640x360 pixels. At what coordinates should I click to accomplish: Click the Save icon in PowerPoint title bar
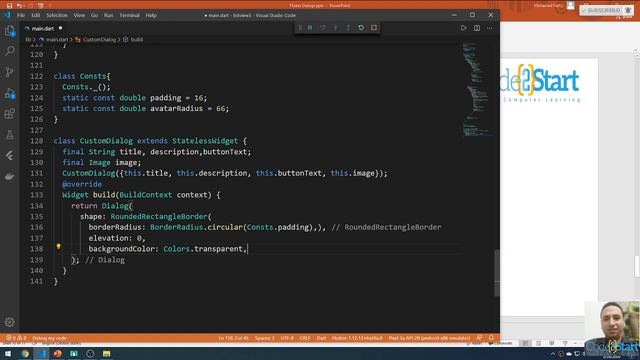[x=9, y=5]
